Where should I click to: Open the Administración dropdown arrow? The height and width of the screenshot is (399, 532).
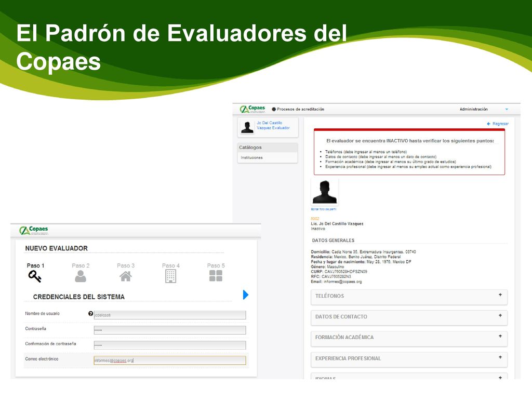tap(507, 109)
